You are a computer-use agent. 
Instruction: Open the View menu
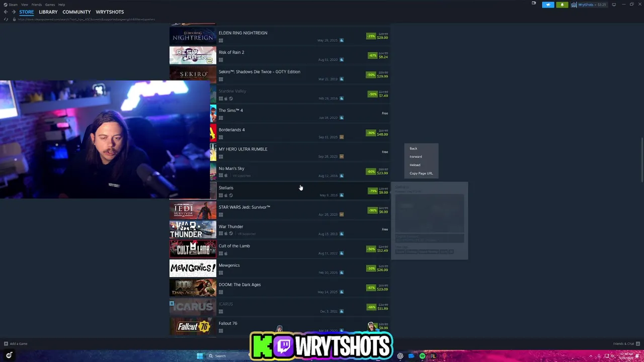(24, 5)
